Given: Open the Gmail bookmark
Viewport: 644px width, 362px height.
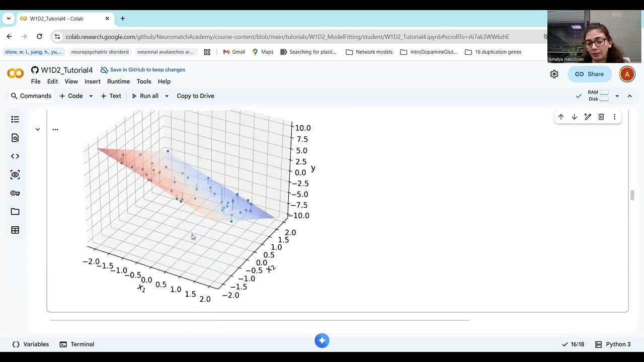Looking at the screenshot, I should [234, 52].
